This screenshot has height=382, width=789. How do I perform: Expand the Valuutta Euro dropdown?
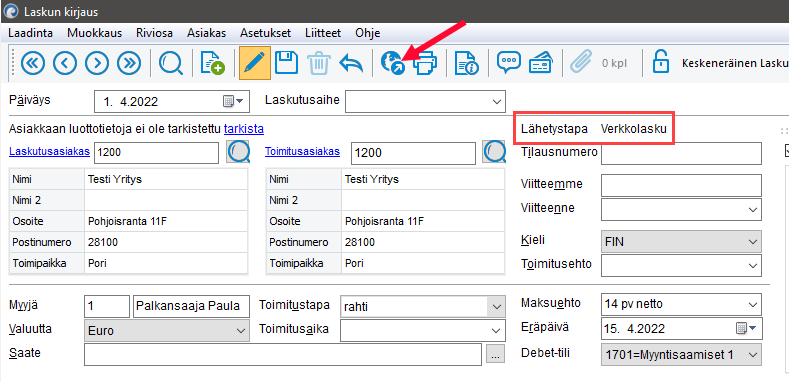241,331
